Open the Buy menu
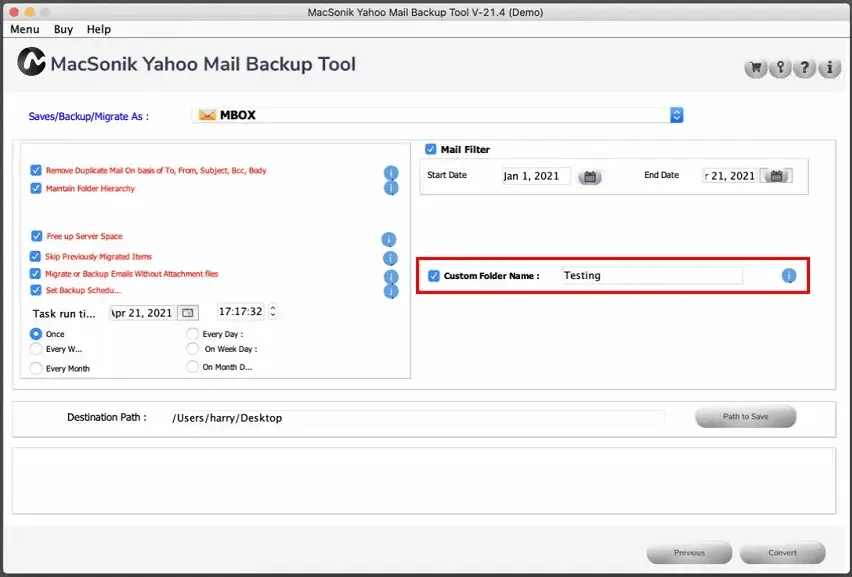This screenshot has width=852, height=577. [x=63, y=29]
